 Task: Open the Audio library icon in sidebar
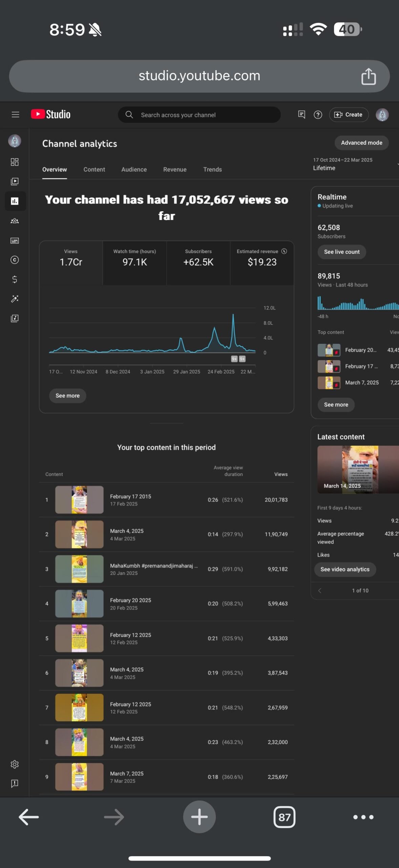15,318
